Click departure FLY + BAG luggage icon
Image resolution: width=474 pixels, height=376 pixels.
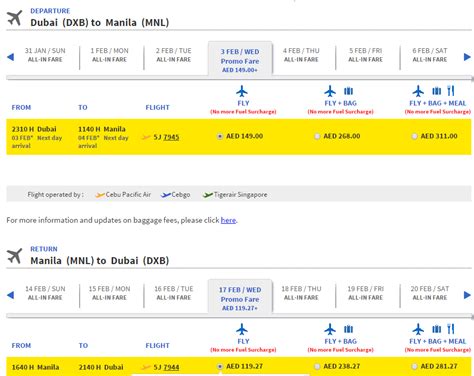click(348, 91)
